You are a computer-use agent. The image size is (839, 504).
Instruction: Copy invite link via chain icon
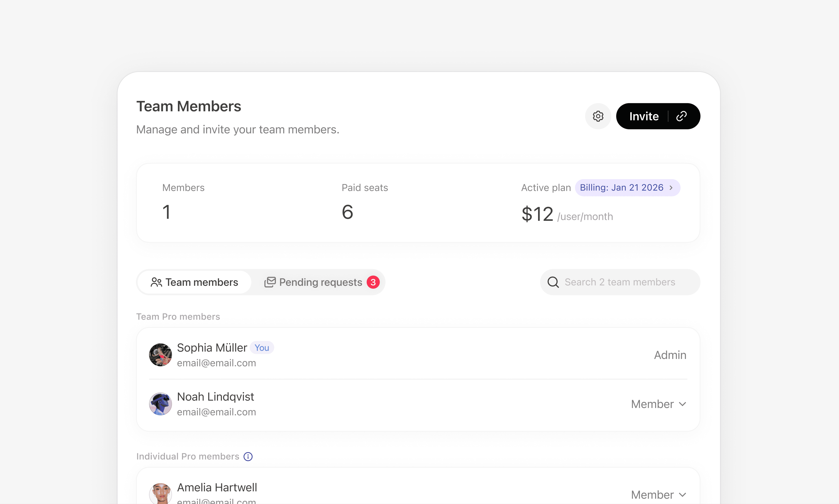click(681, 116)
